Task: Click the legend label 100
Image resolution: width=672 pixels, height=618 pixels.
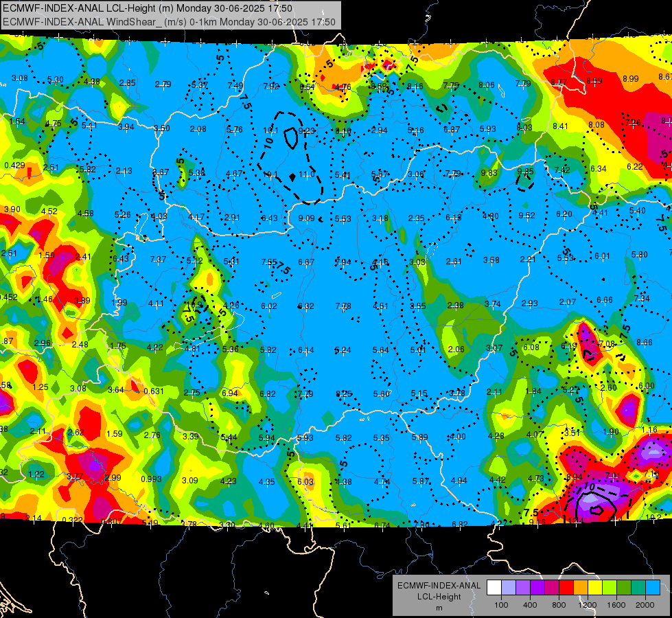Action: click(501, 605)
